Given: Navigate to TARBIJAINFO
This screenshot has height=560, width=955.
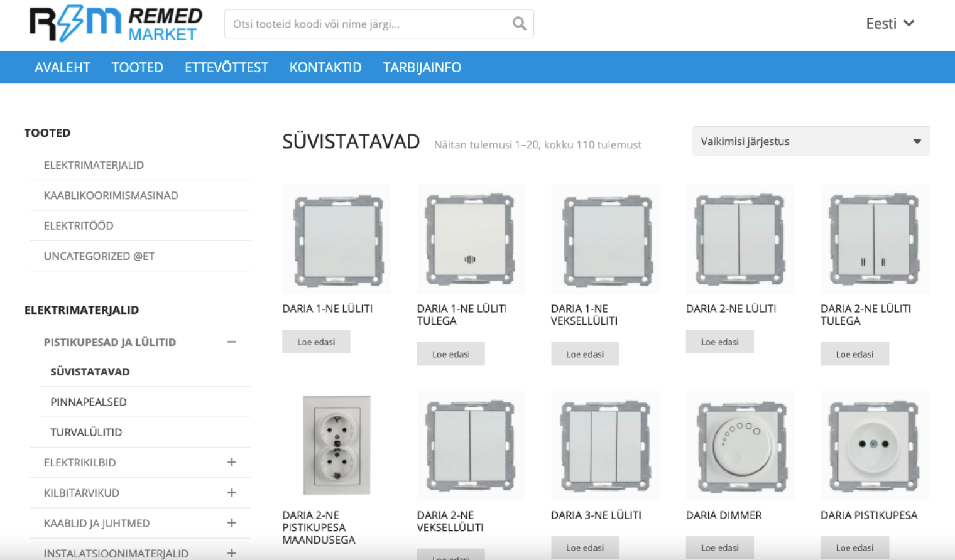Looking at the screenshot, I should pos(422,67).
